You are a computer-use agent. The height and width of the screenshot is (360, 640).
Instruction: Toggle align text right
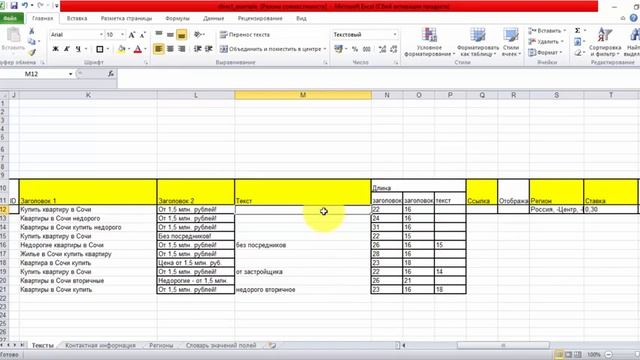point(182,49)
